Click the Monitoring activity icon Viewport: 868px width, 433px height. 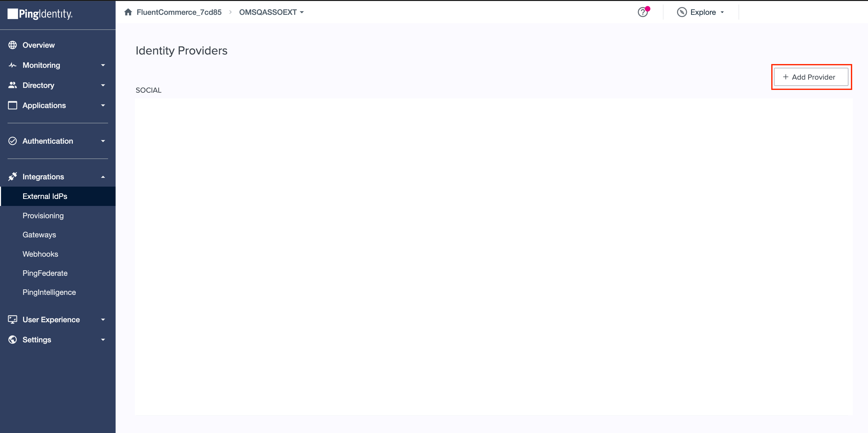coord(13,65)
